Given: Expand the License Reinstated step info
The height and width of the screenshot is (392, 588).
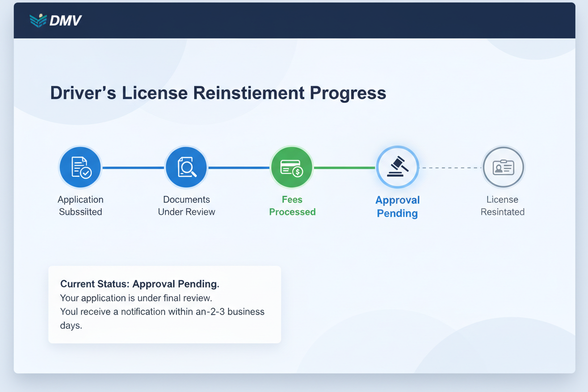Looking at the screenshot, I should pyautogui.click(x=503, y=206).
